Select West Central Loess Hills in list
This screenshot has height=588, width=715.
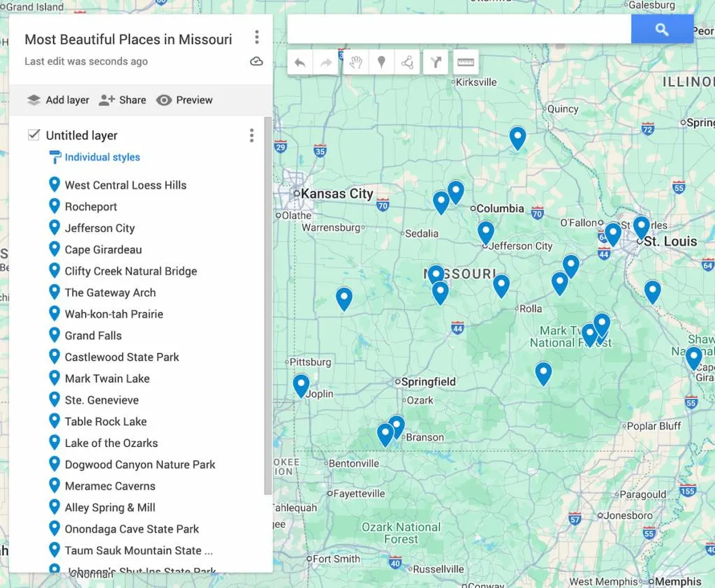pyautogui.click(x=126, y=185)
